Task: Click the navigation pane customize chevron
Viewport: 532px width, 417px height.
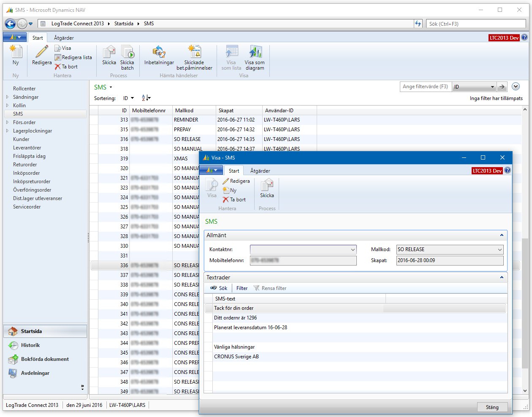Action: 82,387
